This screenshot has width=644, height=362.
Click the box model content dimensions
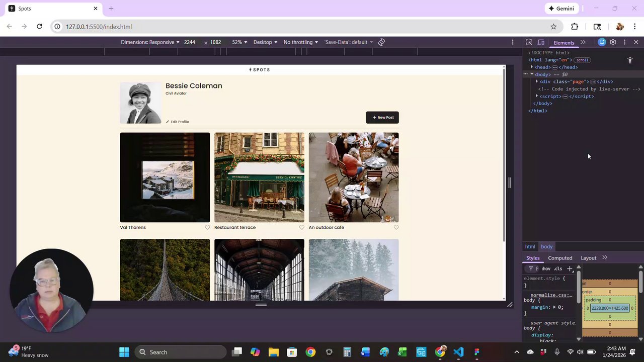[x=610, y=308]
